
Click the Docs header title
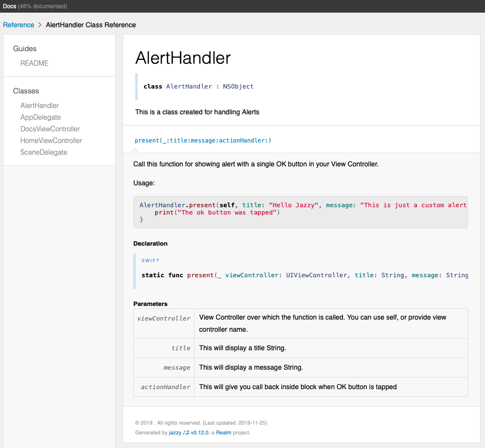(x=10, y=6)
